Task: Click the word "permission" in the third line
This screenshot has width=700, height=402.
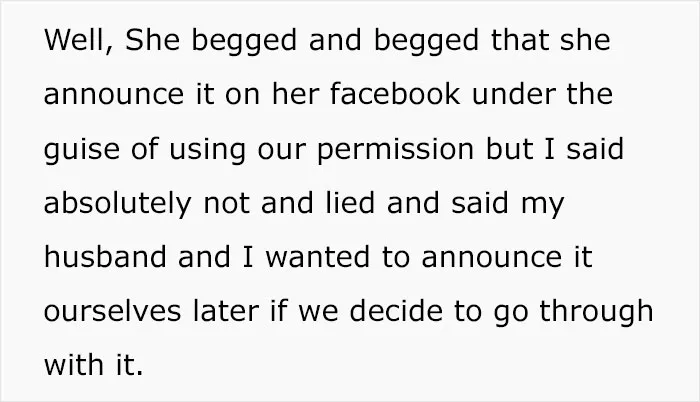Action: coord(395,151)
